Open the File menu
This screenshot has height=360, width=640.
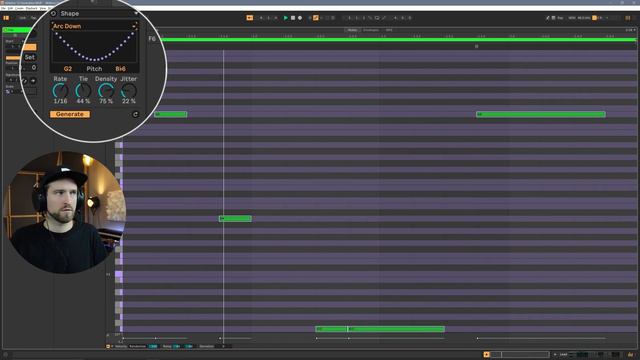pyautogui.click(x=3, y=8)
